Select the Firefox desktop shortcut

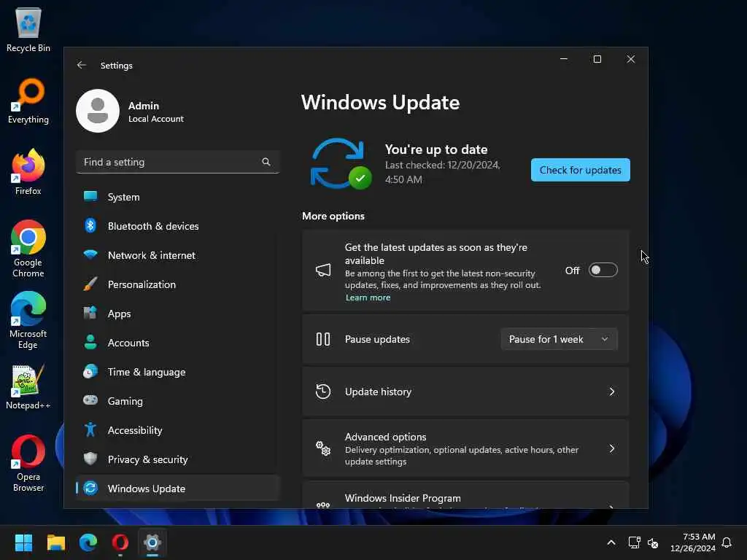[x=28, y=172]
